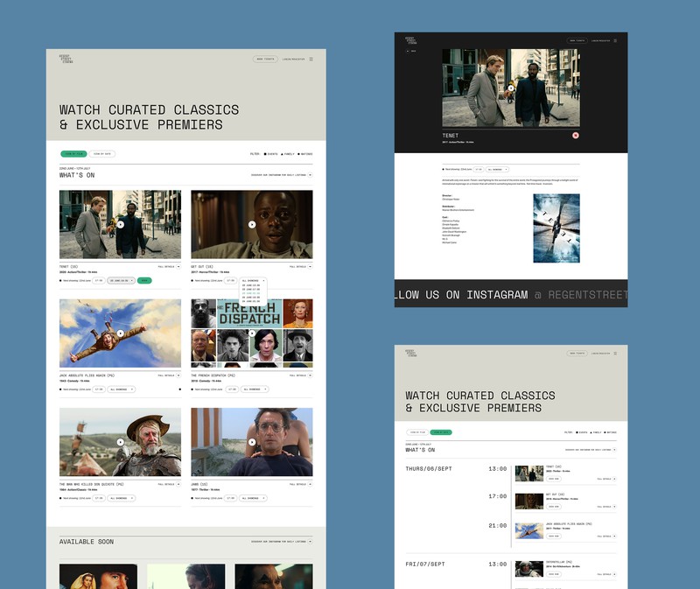This screenshot has height=589, width=700.
Task: Click play icon on Jack Absolute image
Action: (x=120, y=333)
